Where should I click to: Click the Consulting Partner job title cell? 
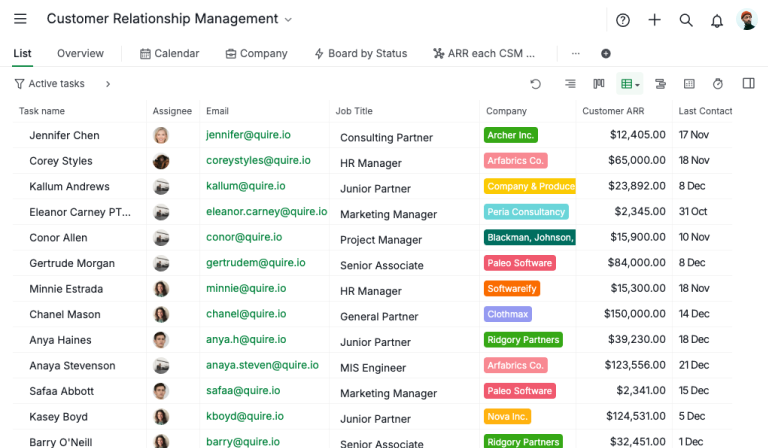(x=386, y=138)
